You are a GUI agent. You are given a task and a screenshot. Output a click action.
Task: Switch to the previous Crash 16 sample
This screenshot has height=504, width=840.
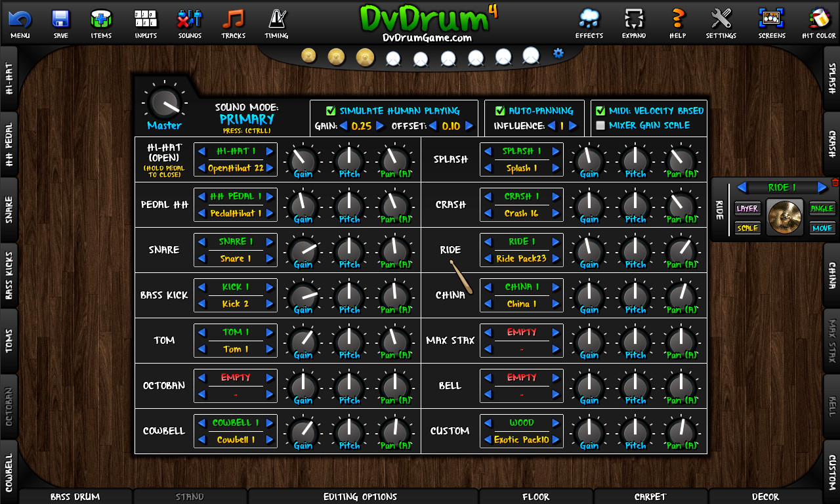tap(490, 213)
